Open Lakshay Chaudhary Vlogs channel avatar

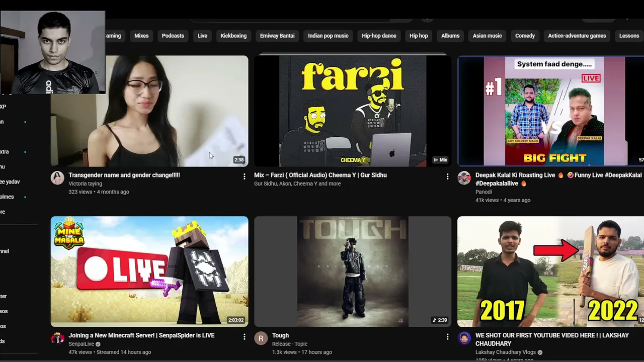464,338
